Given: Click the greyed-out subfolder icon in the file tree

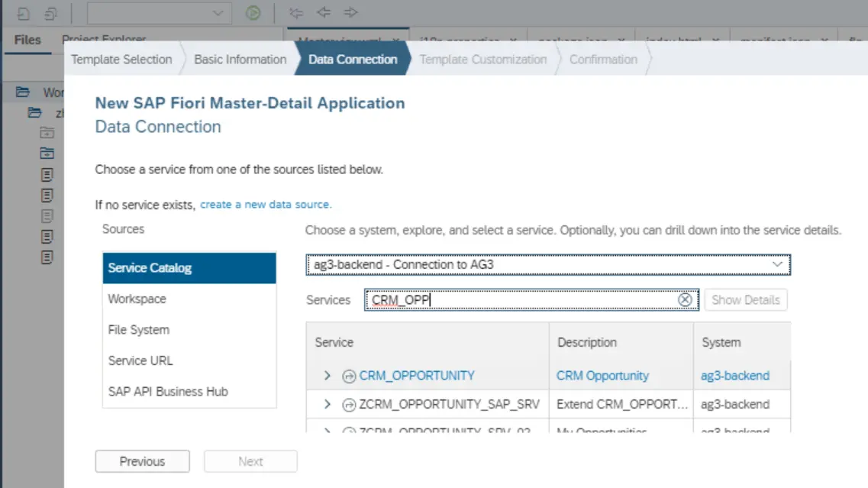Looking at the screenshot, I should click(x=47, y=133).
